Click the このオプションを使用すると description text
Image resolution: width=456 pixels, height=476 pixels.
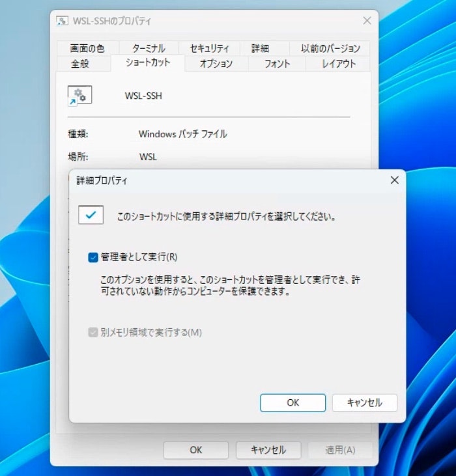pyautogui.click(x=230, y=285)
